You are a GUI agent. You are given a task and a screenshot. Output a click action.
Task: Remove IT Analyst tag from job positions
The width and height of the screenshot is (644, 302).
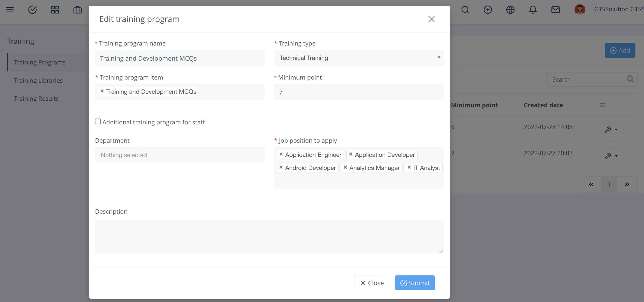pyautogui.click(x=409, y=167)
